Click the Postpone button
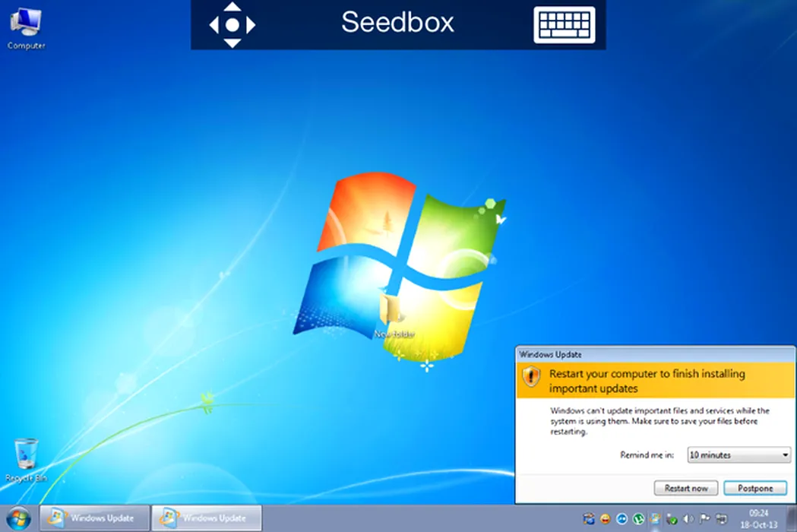797x532 pixels. pos(754,488)
